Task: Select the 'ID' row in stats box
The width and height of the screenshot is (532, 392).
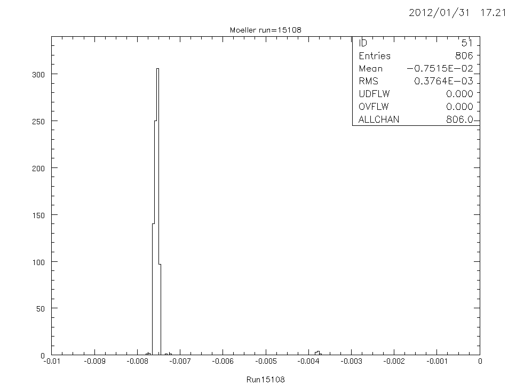Action: point(416,43)
